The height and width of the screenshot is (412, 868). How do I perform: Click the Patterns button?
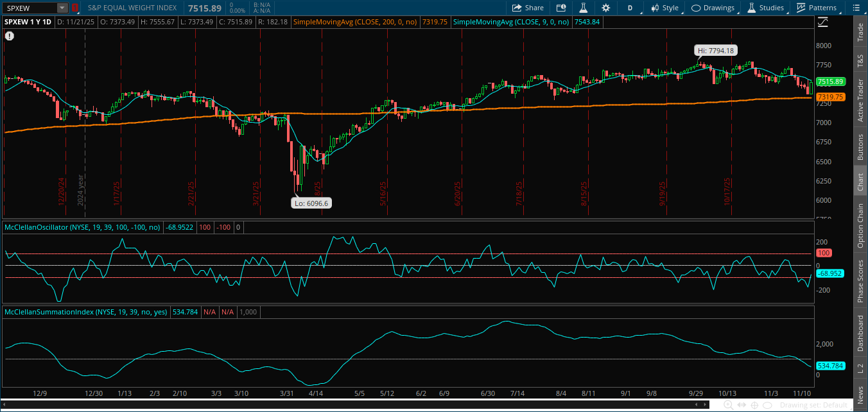tap(817, 8)
